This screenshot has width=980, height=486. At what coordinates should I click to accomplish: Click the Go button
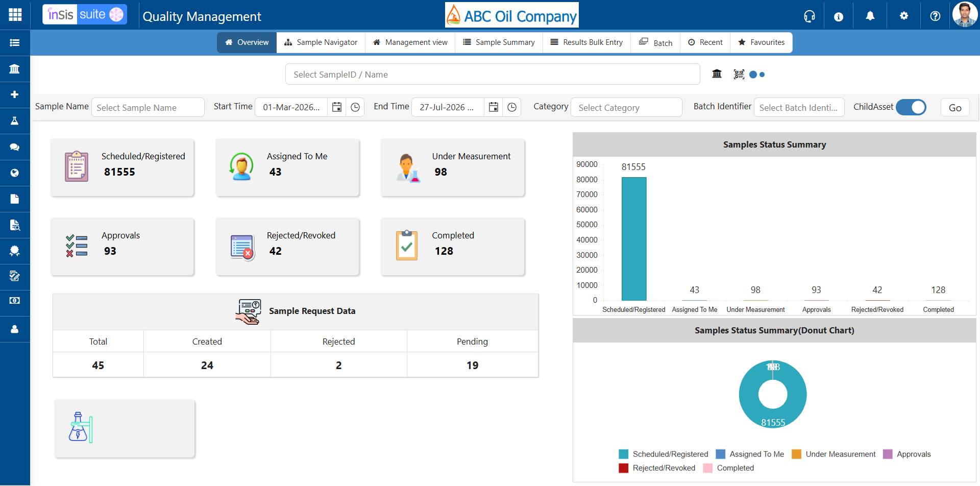pyautogui.click(x=955, y=108)
